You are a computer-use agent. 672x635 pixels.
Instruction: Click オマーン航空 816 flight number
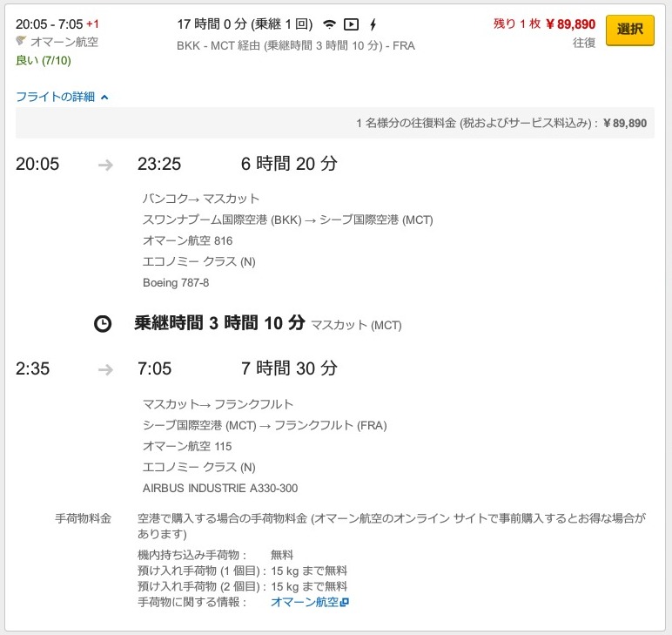(x=188, y=240)
